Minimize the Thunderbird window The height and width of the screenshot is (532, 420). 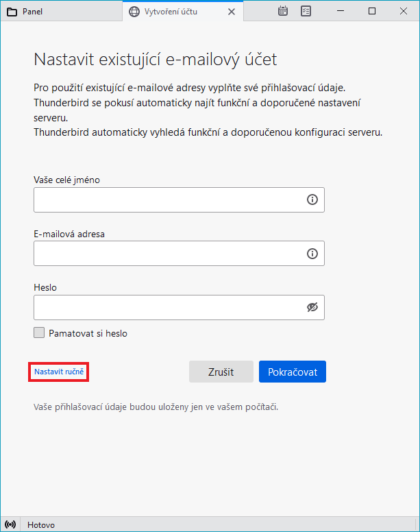(x=341, y=11)
